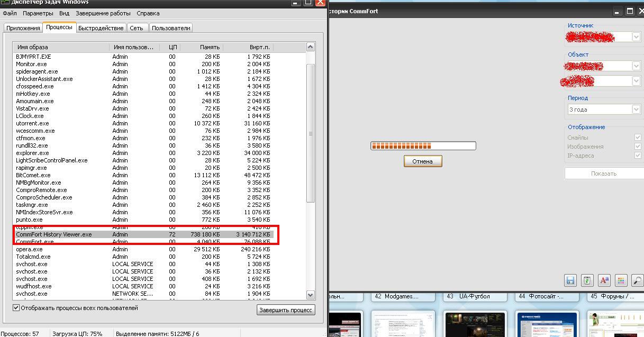Expand the first Объект dropdown

pos(636,66)
